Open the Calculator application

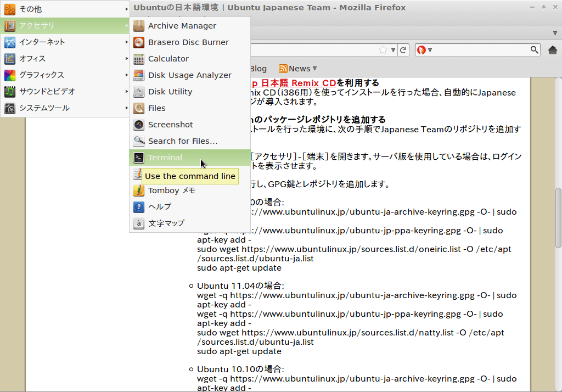tap(189, 59)
